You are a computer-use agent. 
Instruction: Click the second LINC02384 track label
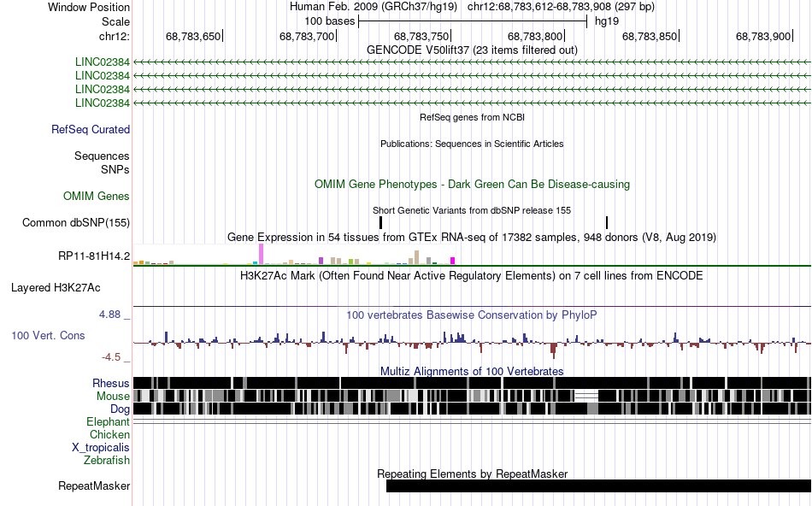tap(102, 75)
